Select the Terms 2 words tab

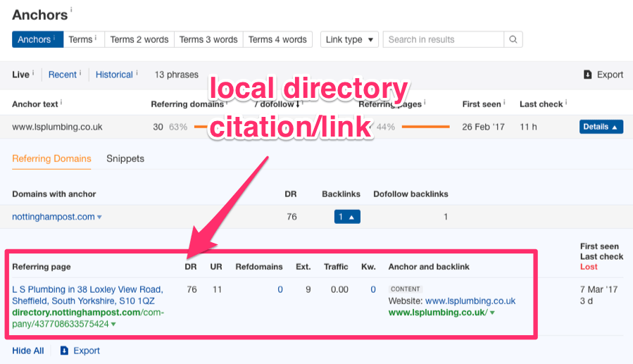[x=139, y=39]
